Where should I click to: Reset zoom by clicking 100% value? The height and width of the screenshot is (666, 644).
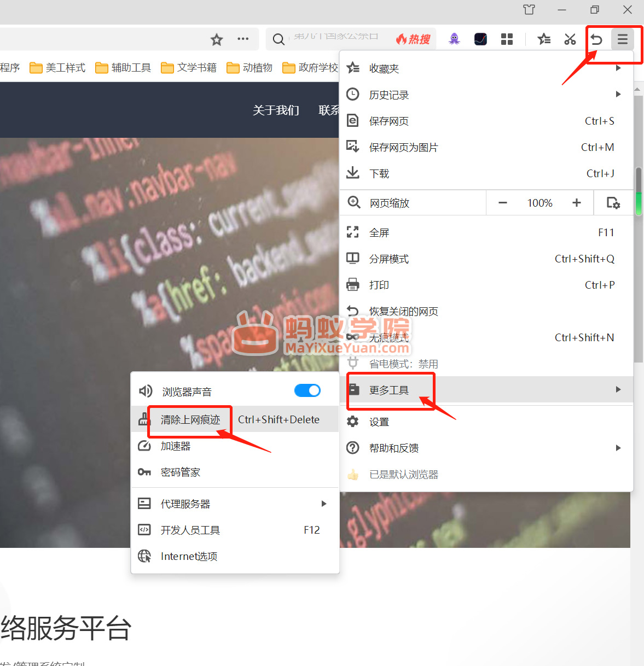click(x=539, y=203)
